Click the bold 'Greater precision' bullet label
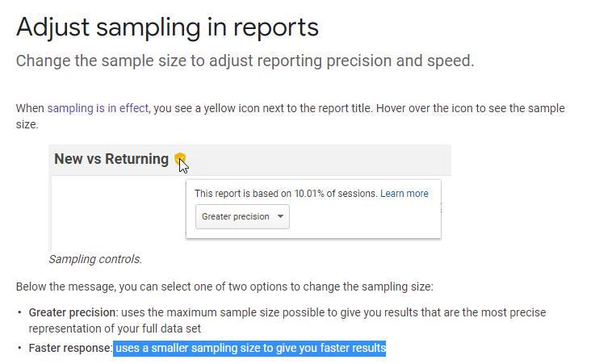 tap(72, 312)
